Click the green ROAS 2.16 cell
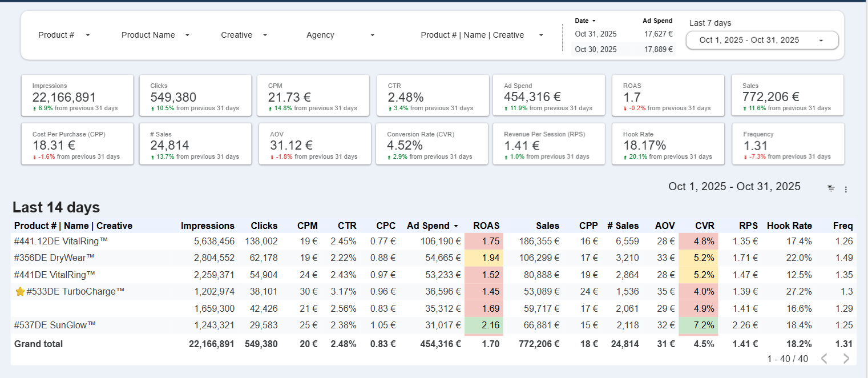The image size is (868, 378). (484, 325)
